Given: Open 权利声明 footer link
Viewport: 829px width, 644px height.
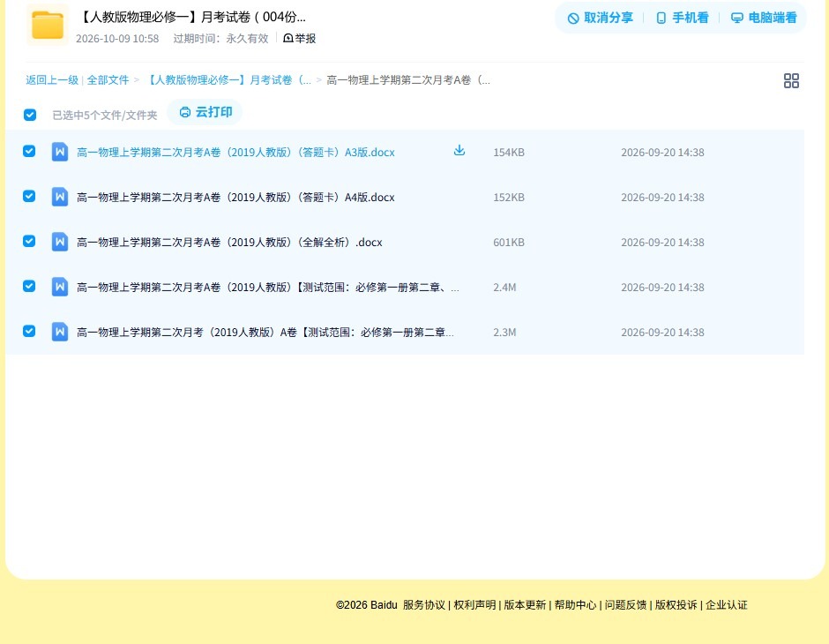Looking at the screenshot, I should tap(474, 605).
